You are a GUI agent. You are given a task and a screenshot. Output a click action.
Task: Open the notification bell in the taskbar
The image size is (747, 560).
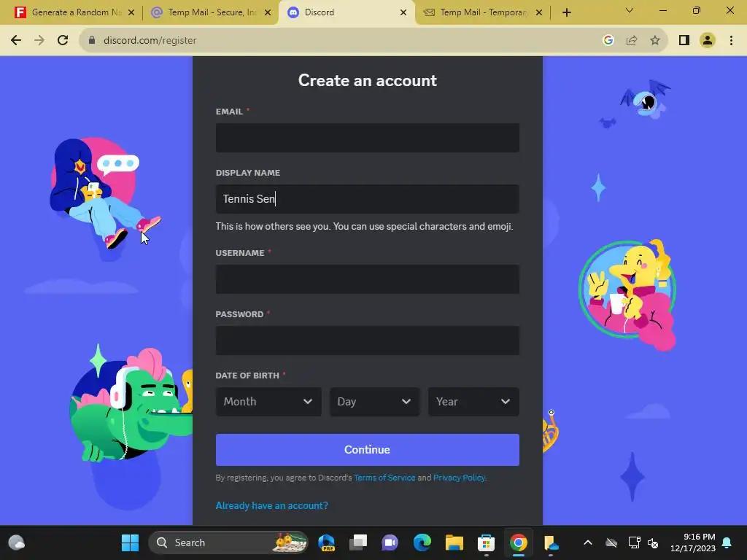727,542
